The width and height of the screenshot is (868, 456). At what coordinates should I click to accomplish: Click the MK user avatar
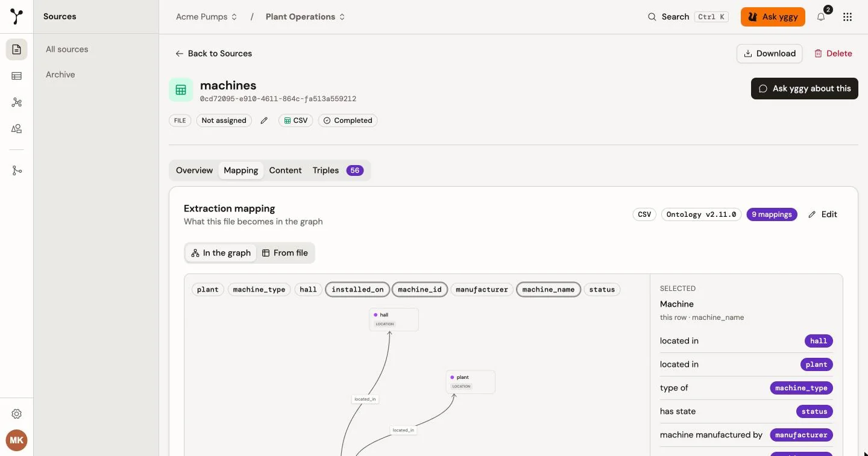[17, 440]
